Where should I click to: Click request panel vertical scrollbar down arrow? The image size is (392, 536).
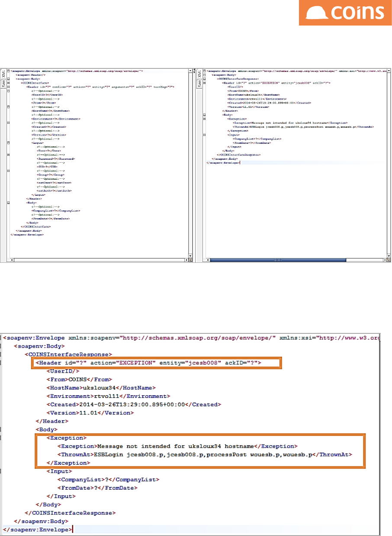click(190, 256)
